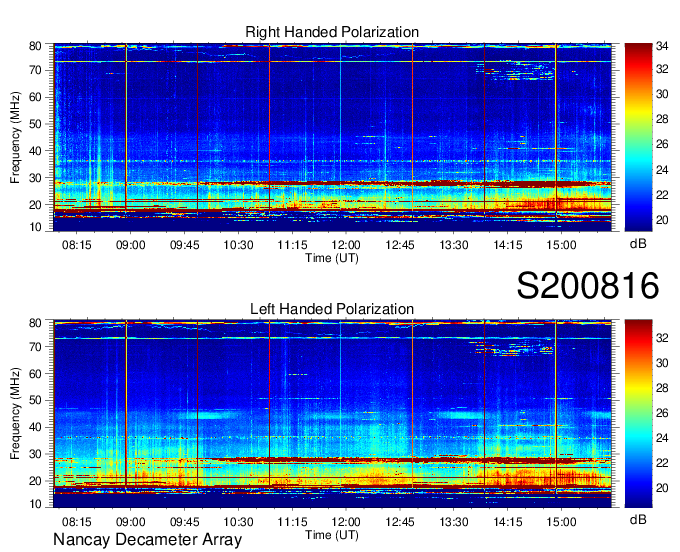The width and height of the screenshot is (680, 552).
Task: Click the 08:15 time tick under Left Handed plot
Action: pos(77,522)
